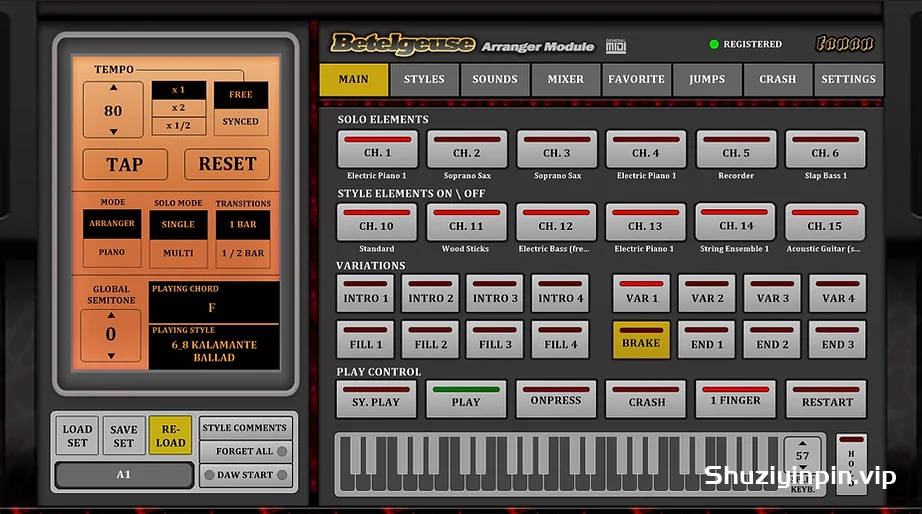
Task: Tap the TAP tempo button
Action: coord(125,164)
